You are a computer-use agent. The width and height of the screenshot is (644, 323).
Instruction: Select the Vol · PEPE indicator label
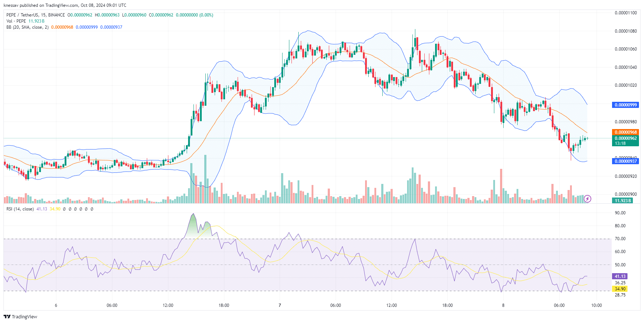point(16,21)
